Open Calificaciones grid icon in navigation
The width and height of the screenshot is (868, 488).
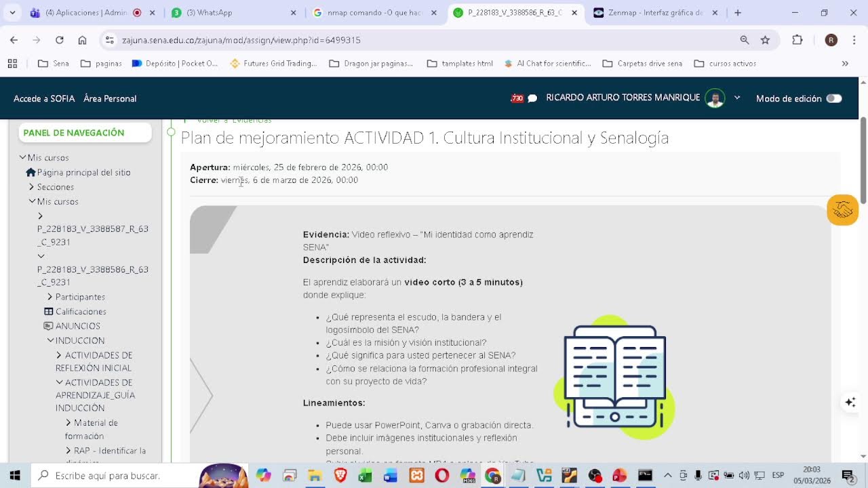(49, 312)
